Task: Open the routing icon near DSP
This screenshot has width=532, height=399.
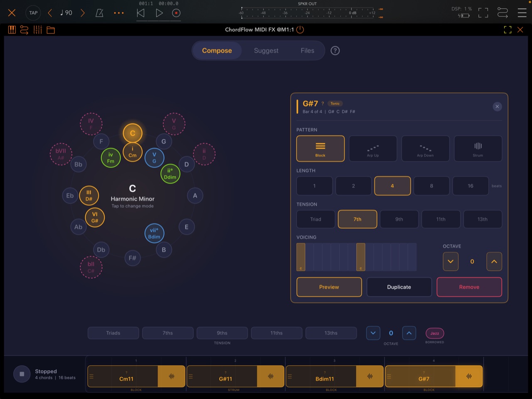Action: [502, 13]
